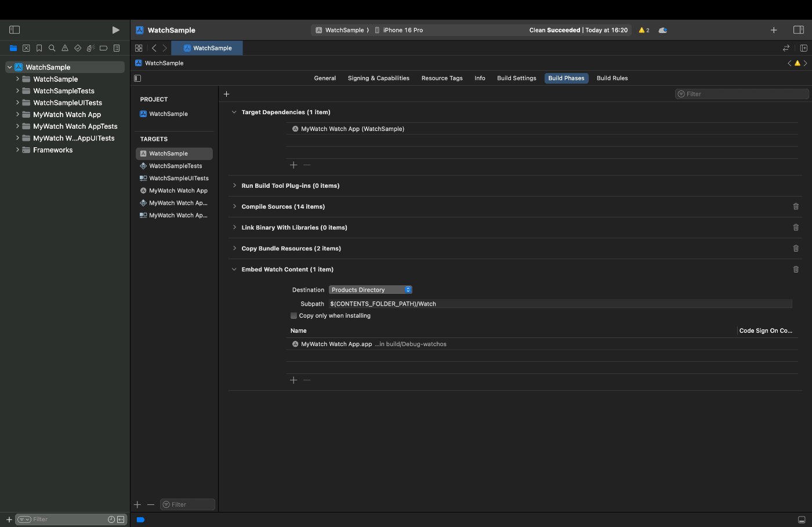Expand Link Binary With Libraries section

(234, 227)
